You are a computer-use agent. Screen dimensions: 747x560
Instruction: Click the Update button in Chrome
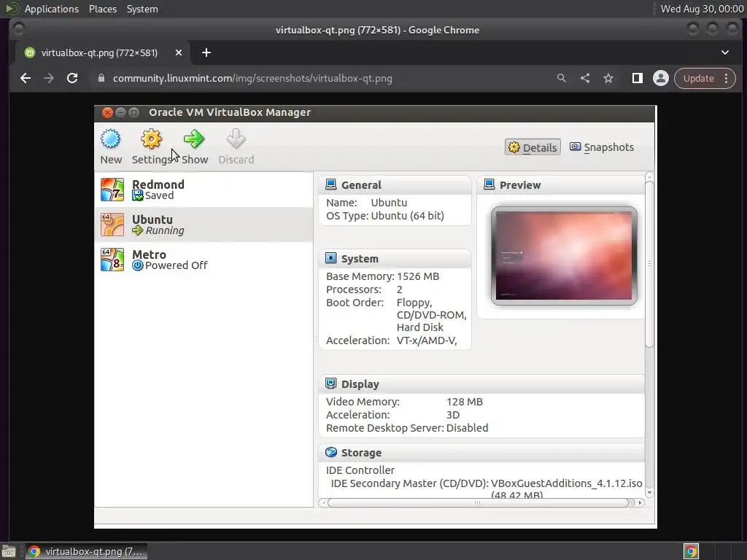point(698,78)
